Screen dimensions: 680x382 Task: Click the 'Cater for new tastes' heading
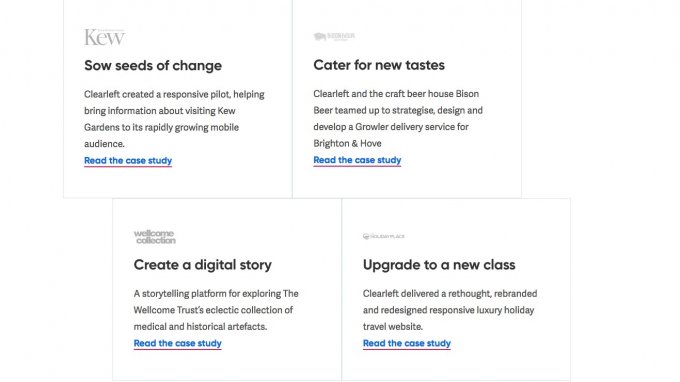pyautogui.click(x=379, y=65)
